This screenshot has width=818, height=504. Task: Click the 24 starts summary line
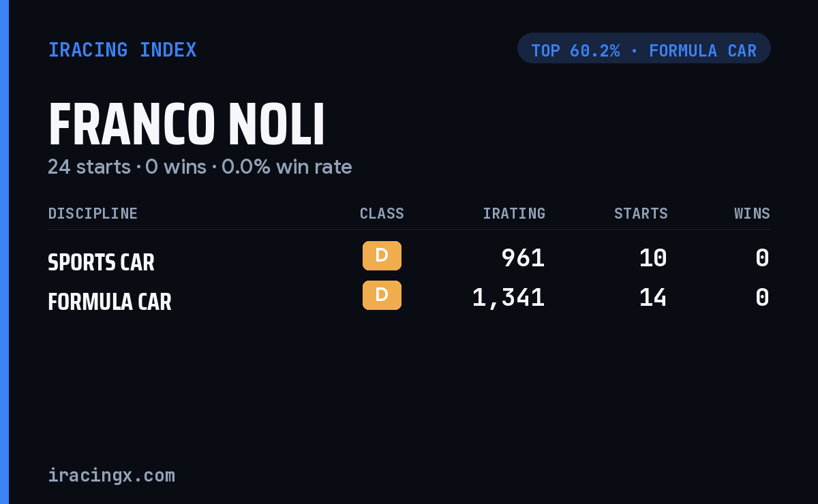(x=200, y=167)
